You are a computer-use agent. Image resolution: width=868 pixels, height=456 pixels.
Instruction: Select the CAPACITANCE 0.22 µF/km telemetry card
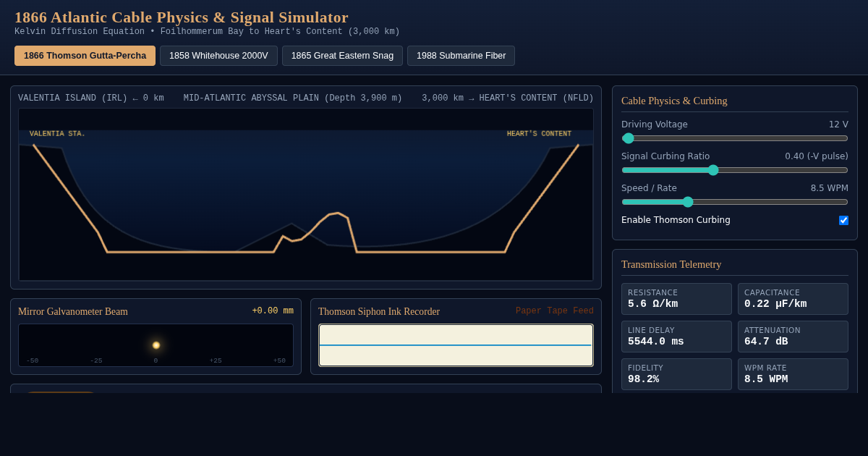(x=793, y=299)
